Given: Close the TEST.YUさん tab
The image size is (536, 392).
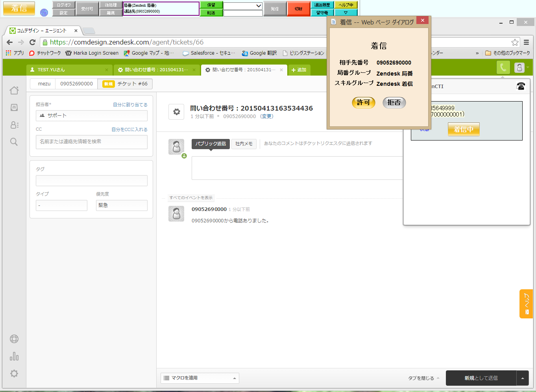Looking at the screenshot, I should (107, 70).
